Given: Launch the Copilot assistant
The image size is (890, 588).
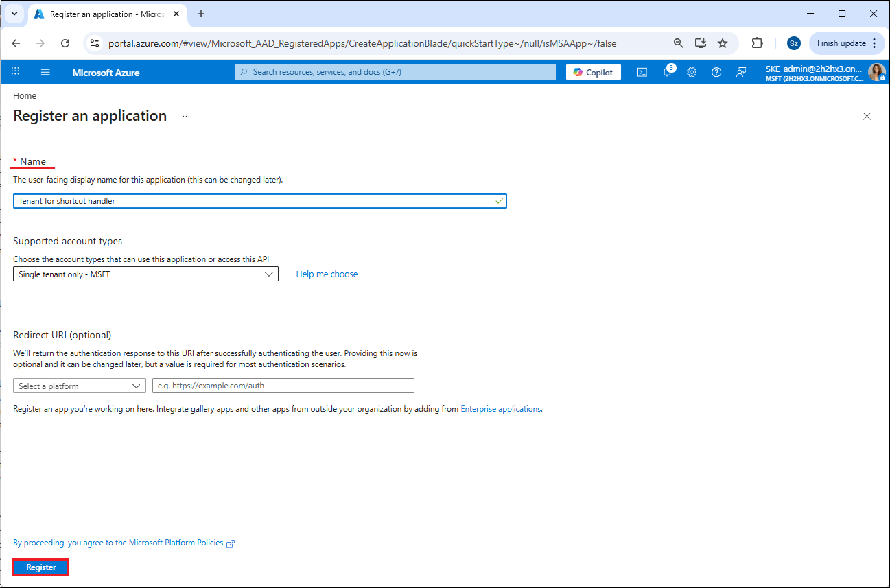Looking at the screenshot, I should pyautogui.click(x=593, y=72).
